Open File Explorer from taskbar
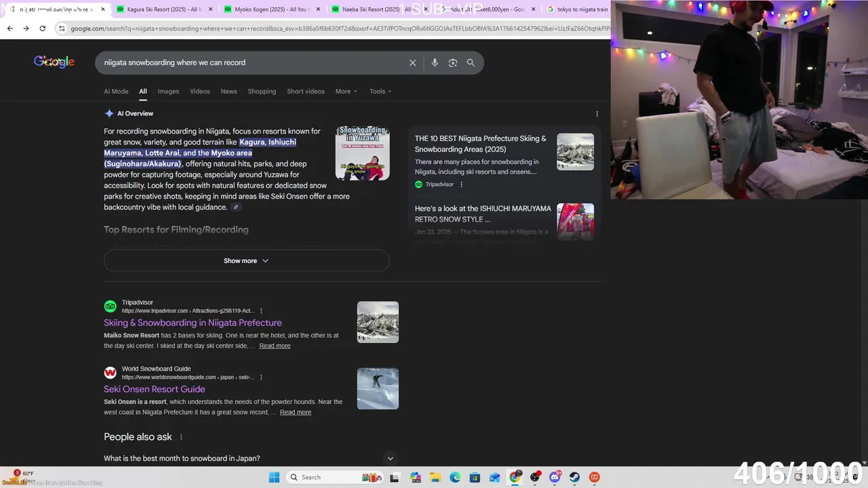This screenshot has height=488, width=868. 435,477
